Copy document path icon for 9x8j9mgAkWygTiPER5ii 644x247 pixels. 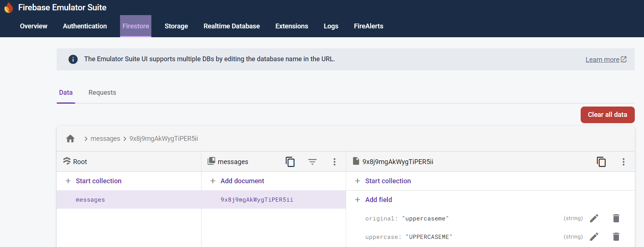[601, 162]
